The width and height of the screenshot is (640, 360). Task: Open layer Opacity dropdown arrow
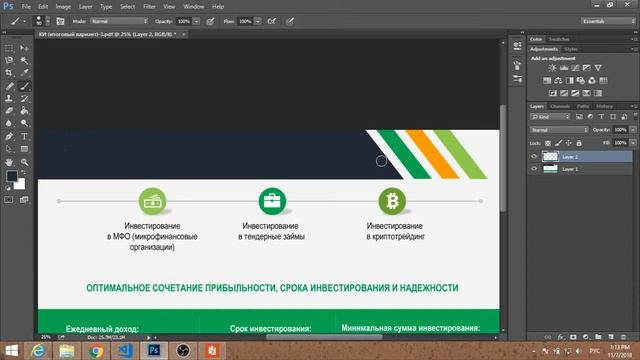pos(633,130)
